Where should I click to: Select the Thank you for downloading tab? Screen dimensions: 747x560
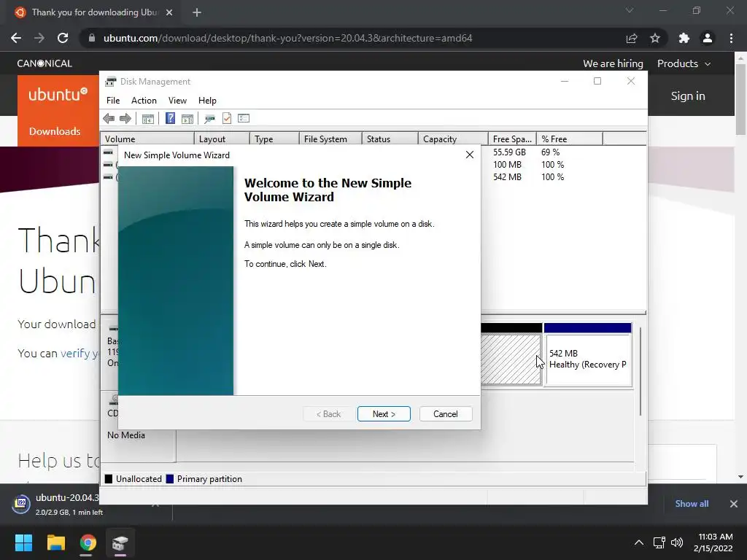pyautogui.click(x=94, y=12)
